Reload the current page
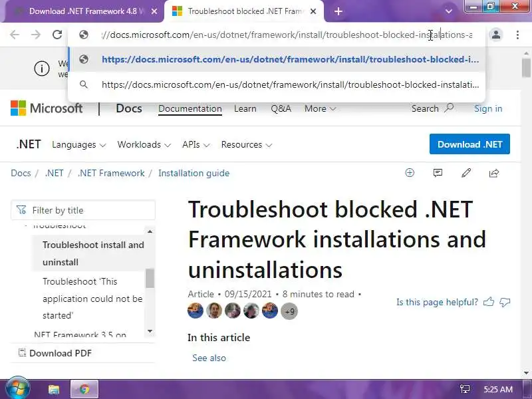This screenshot has height=399, width=532. pos(57,35)
